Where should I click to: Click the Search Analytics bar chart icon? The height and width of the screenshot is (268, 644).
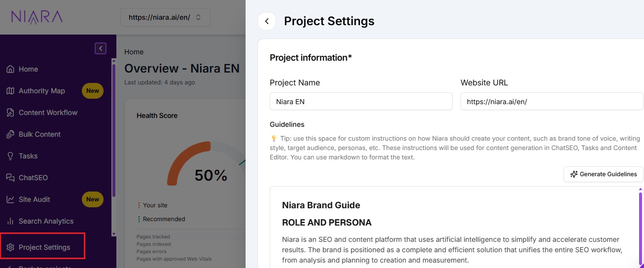(x=10, y=221)
